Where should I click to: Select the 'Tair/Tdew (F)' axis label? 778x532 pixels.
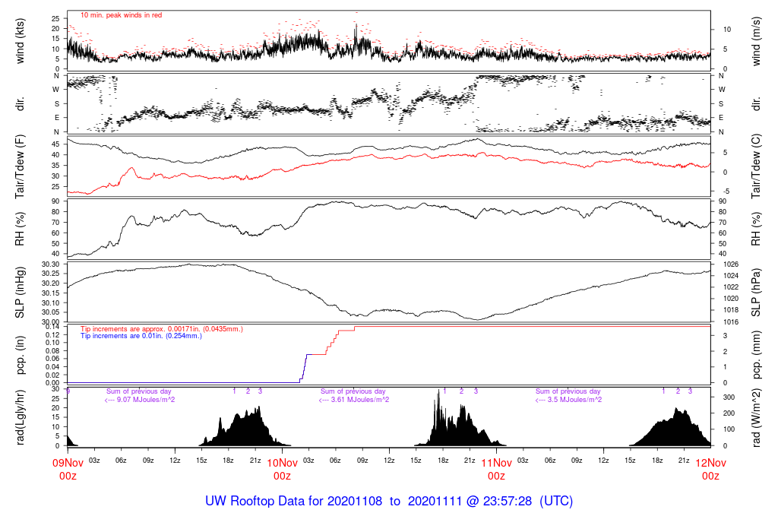[x=21, y=166]
